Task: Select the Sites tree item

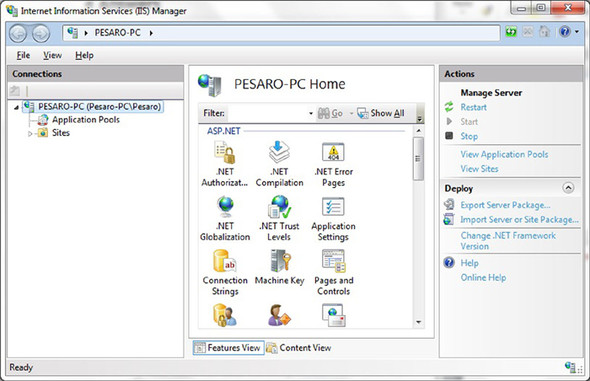Action: 61,133
